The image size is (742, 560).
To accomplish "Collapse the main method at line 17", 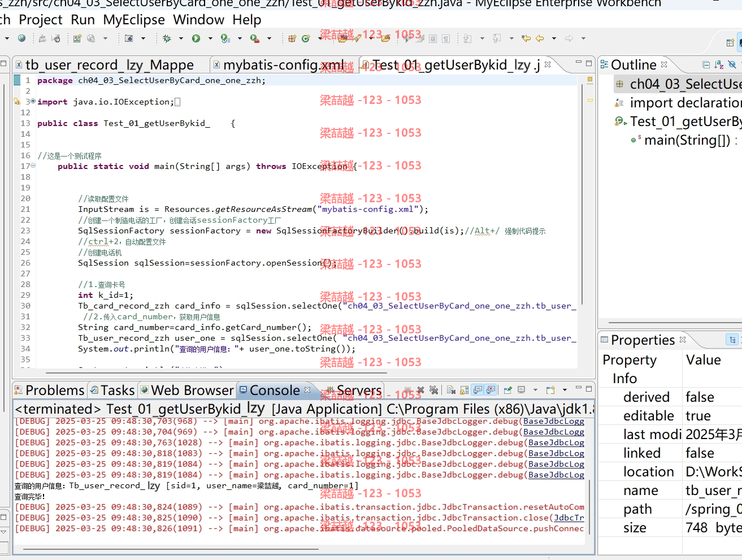I will [x=33, y=166].
